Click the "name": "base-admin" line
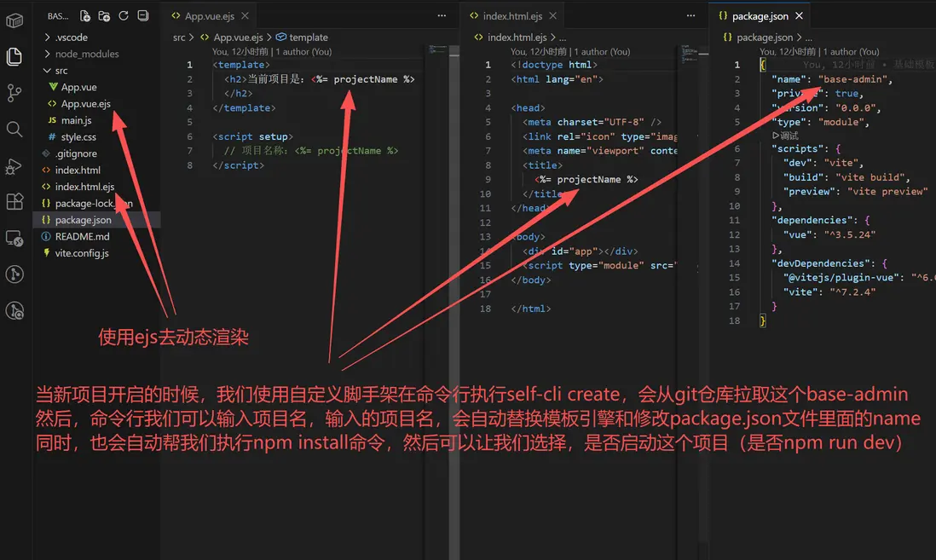The height and width of the screenshot is (560, 936). (831, 78)
